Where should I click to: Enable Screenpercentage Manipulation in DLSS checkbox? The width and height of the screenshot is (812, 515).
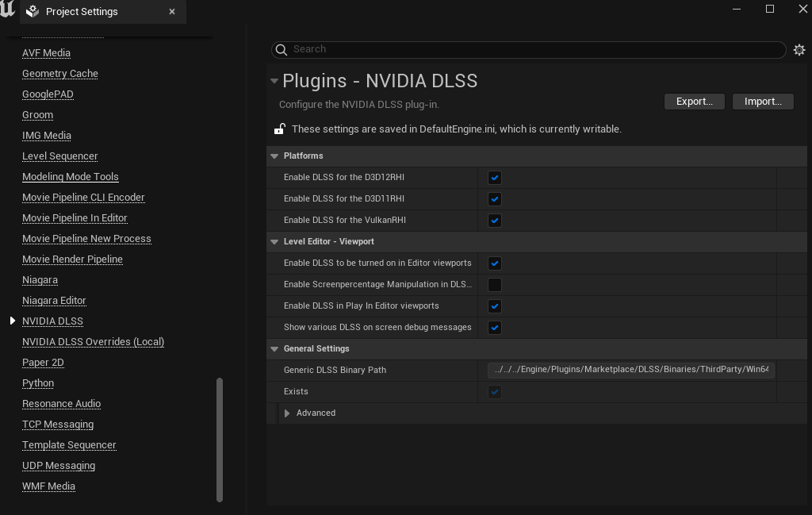tap(495, 285)
